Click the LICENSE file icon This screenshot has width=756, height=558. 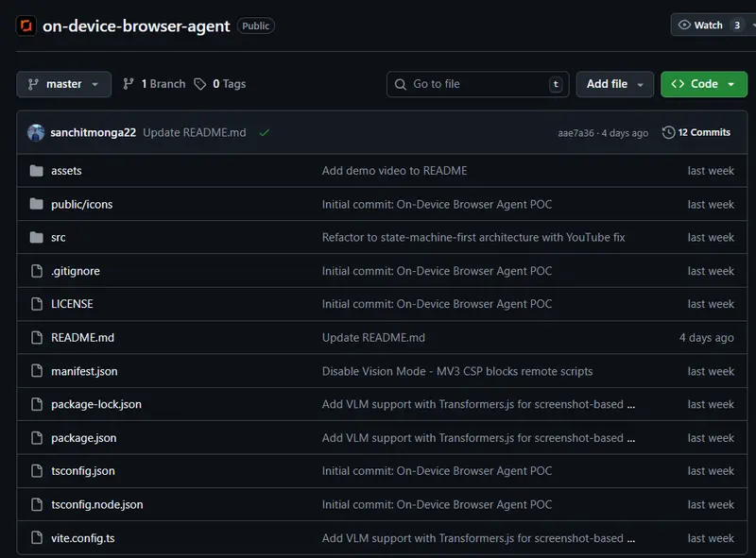tap(38, 304)
